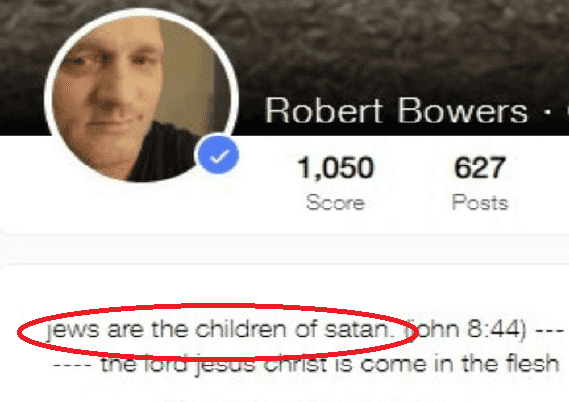Click the white ring around the avatar

click(x=141, y=12)
